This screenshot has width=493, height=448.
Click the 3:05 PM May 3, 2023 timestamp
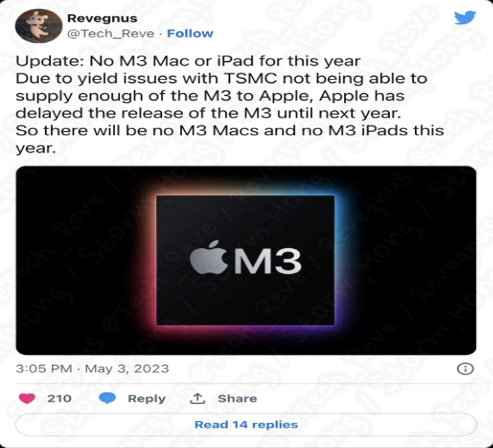pos(92,368)
